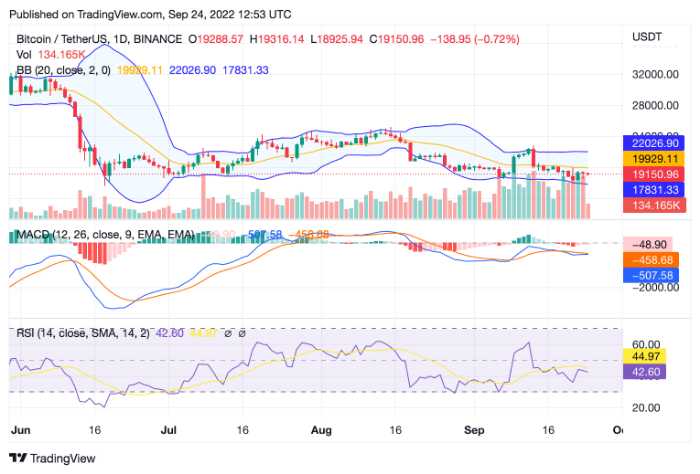Click the close price C19150.96 in header

396,39
